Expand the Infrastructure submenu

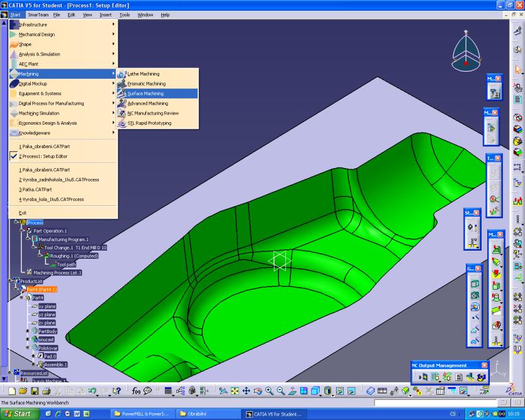click(63, 25)
